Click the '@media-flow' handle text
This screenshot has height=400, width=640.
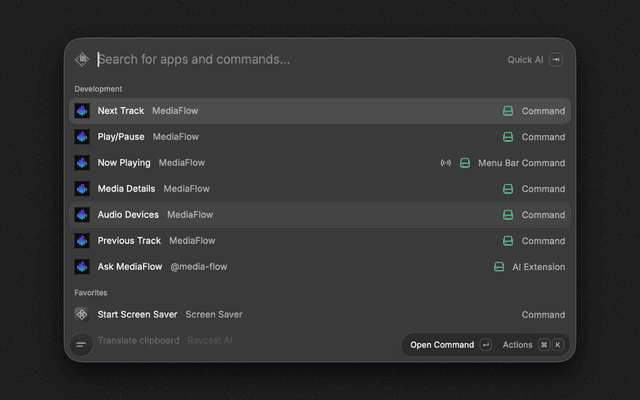click(x=199, y=267)
